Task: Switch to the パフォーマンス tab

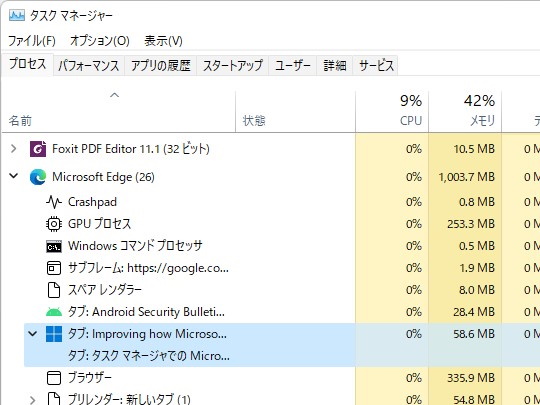Action: 89,65
